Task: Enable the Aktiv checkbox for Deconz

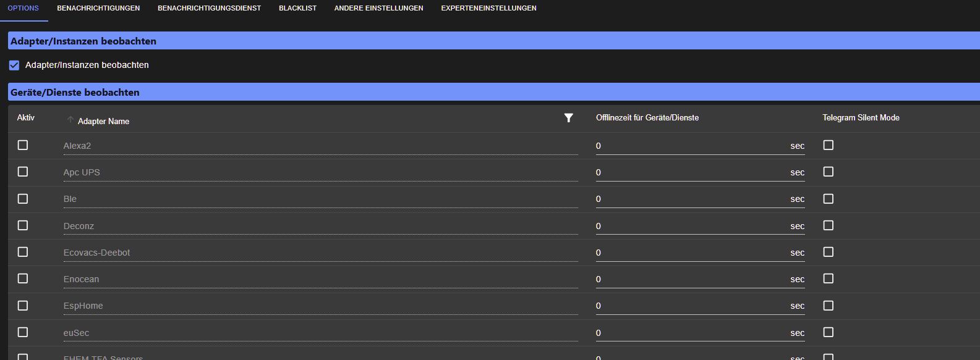Action: tap(23, 225)
